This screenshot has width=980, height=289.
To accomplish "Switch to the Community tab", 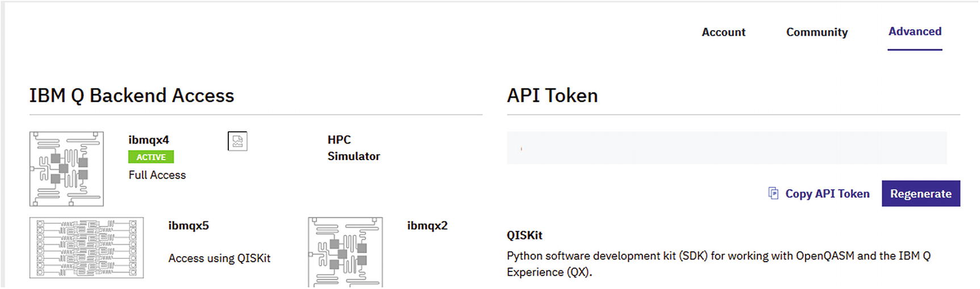I will click(x=816, y=32).
